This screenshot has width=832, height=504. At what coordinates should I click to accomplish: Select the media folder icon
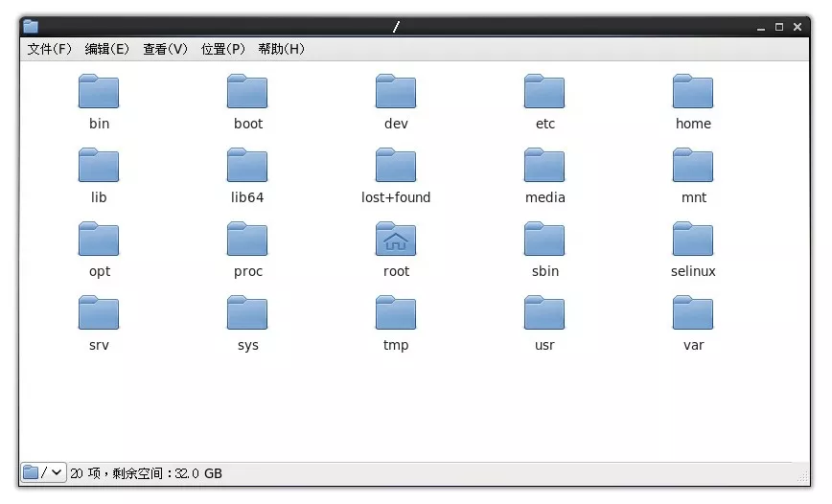(x=544, y=165)
